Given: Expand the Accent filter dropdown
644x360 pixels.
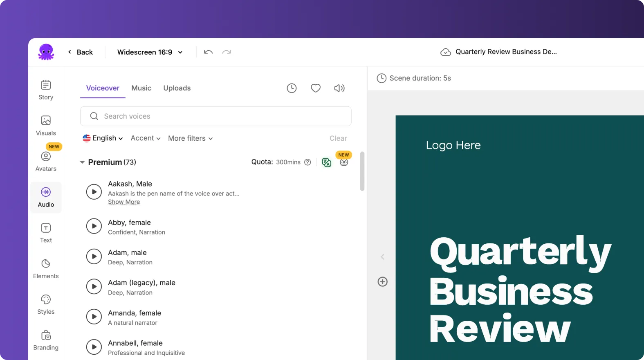Looking at the screenshot, I should (x=146, y=138).
